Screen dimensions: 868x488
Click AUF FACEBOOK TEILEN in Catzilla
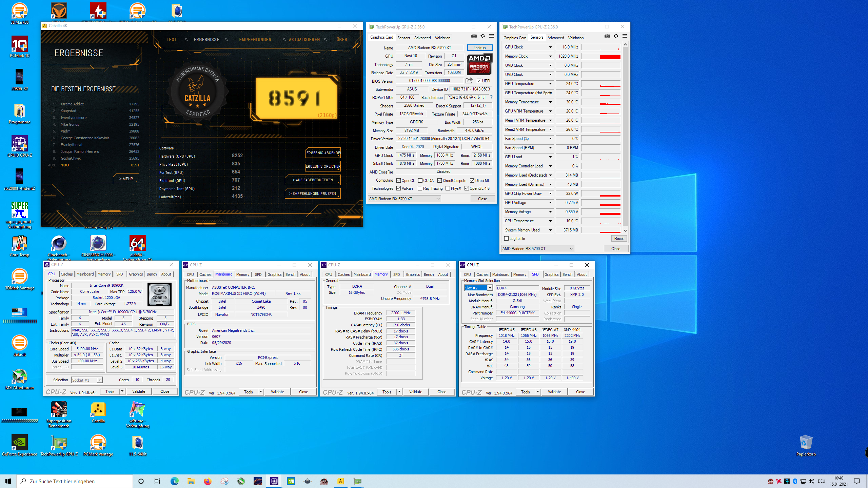(313, 180)
